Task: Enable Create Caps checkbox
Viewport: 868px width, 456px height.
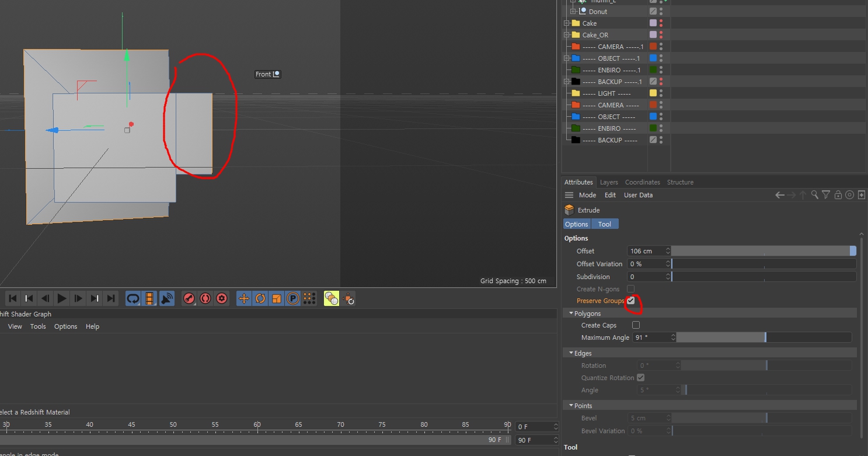Action: [x=636, y=325]
